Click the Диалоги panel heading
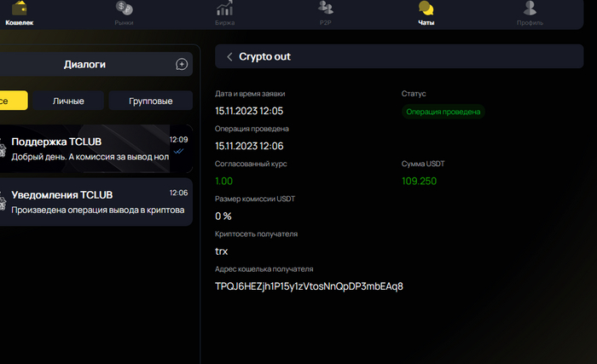The width and height of the screenshot is (597, 364). 84,64
